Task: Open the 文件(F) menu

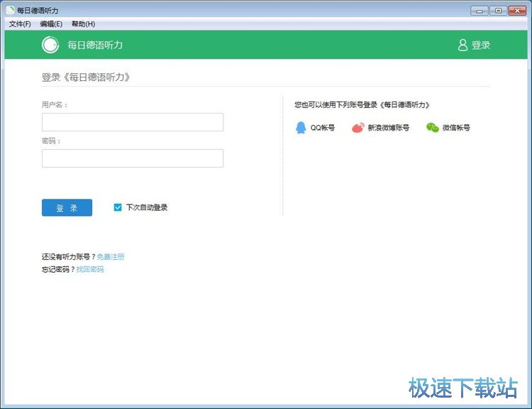Action: tap(20, 24)
